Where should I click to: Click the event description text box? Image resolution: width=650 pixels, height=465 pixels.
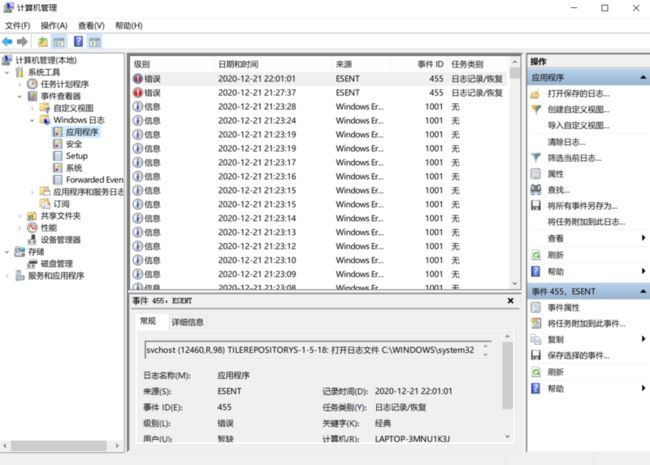[x=318, y=350]
